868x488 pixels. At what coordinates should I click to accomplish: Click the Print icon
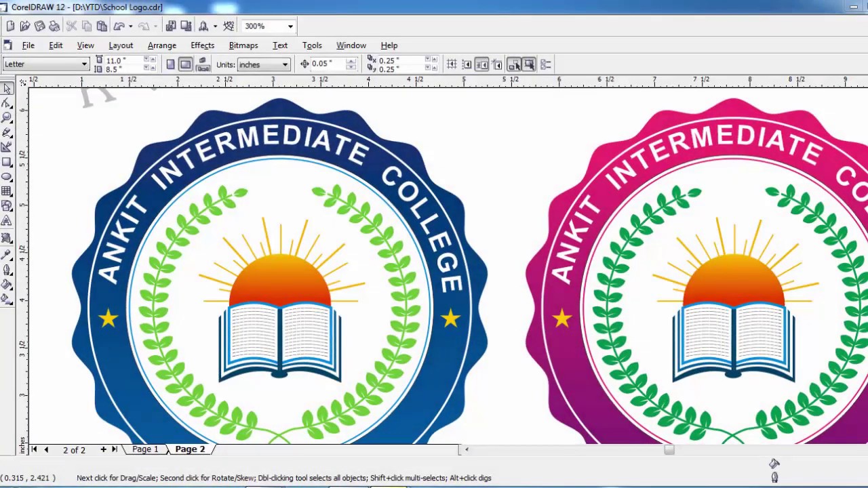click(55, 26)
